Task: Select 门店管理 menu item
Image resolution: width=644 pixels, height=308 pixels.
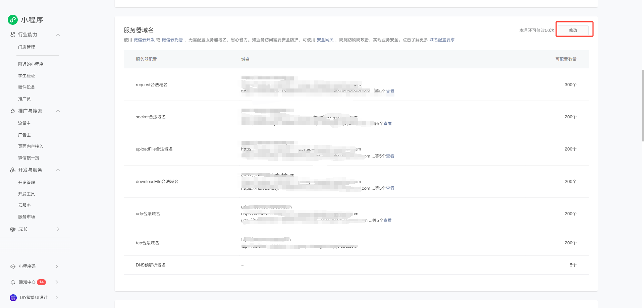Action: [26, 47]
